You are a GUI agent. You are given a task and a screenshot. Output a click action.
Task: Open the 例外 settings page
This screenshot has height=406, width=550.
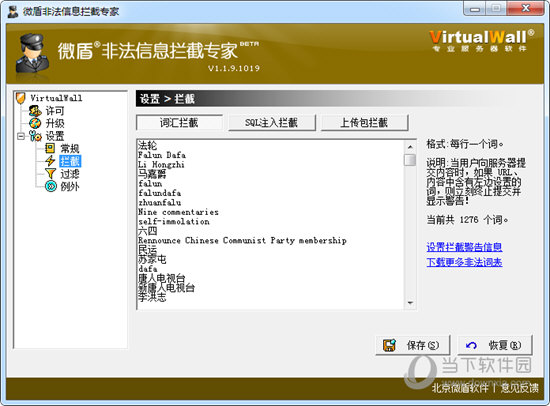[x=70, y=186]
